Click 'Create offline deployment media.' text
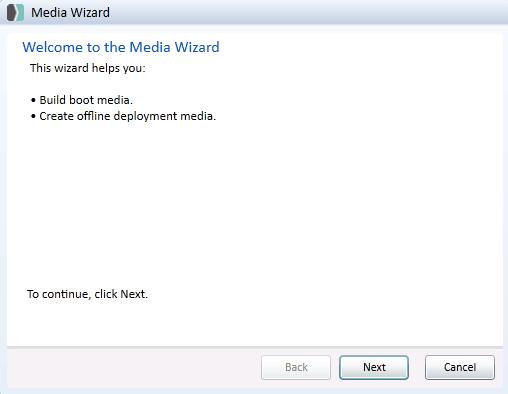 tap(128, 116)
